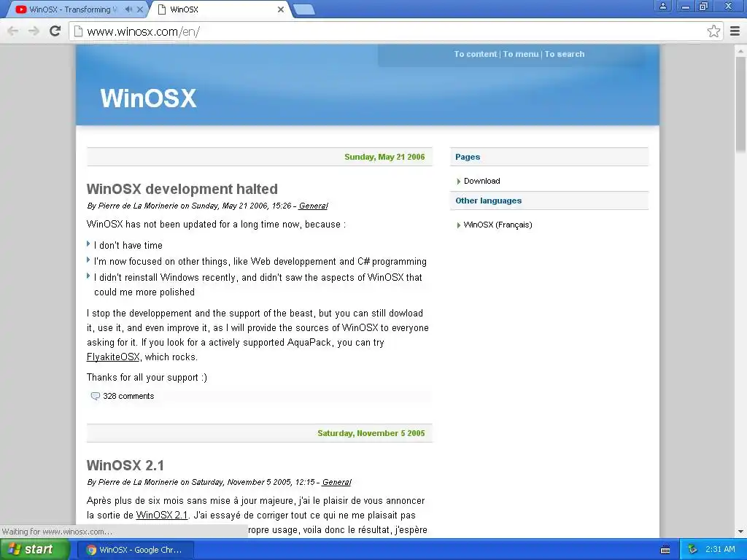Click the page icon in the address bar
The image size is (747, 560).
point(77,31)
